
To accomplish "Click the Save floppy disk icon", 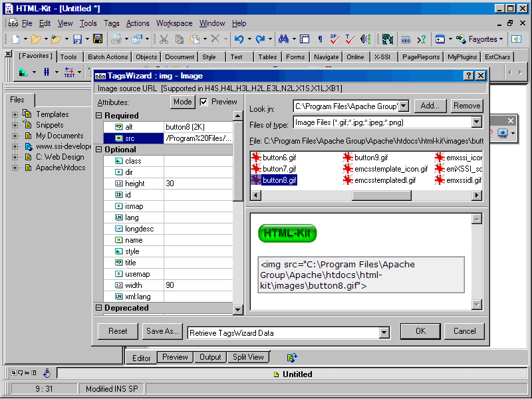I will (x=77, y=39).
